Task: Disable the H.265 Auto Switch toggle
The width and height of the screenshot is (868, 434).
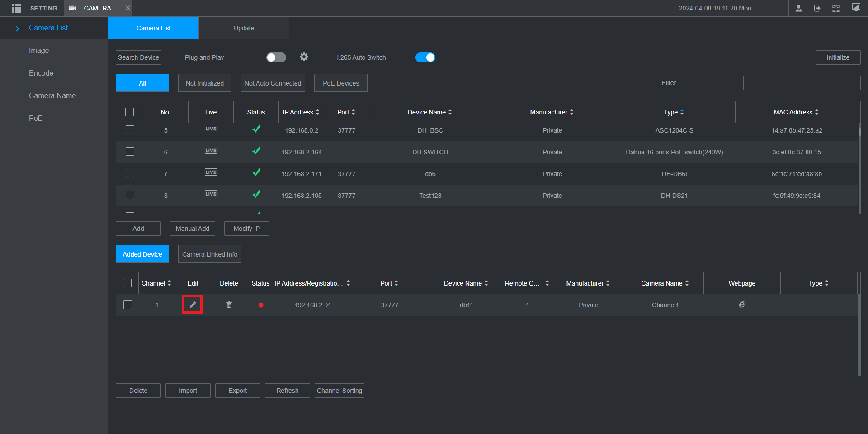Action: tap(425, 57)
